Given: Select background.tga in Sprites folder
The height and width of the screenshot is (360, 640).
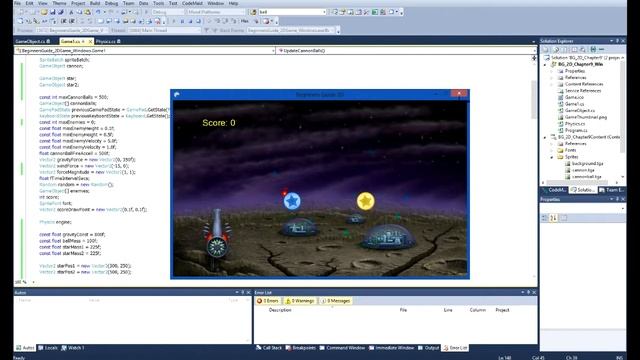Looking at the screenshot, I should click(587, 163).
